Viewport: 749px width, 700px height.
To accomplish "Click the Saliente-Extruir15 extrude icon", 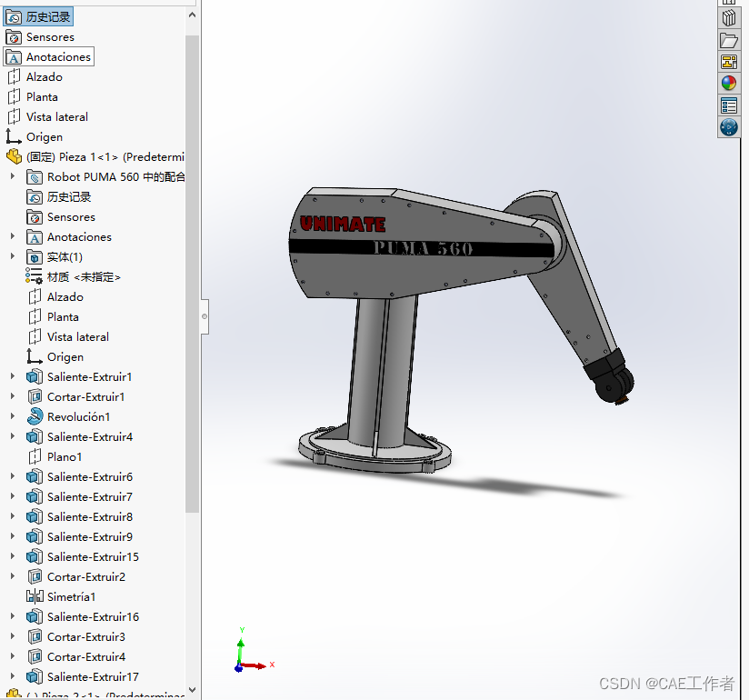I will coord(35,557).
